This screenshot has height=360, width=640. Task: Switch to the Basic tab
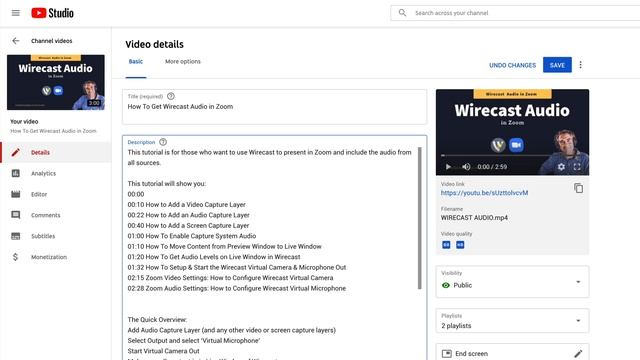pos(136,62)
